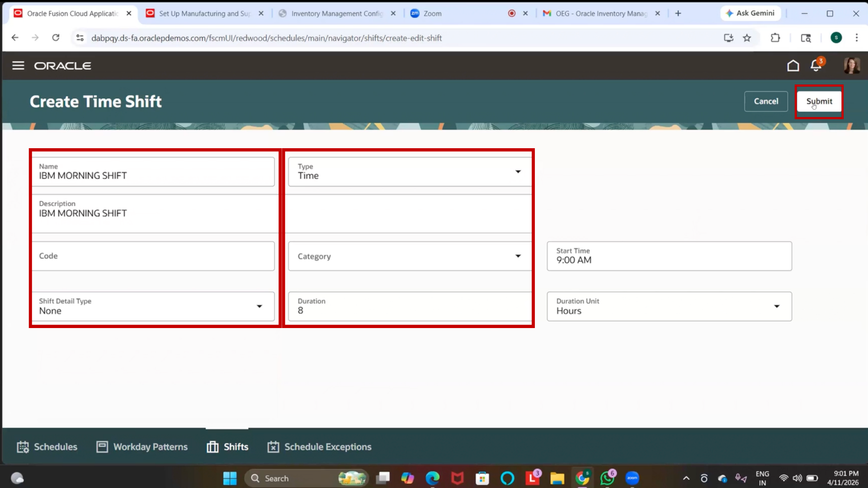
Task: Select the Shifts tab
Action: (x=227, y=447)
